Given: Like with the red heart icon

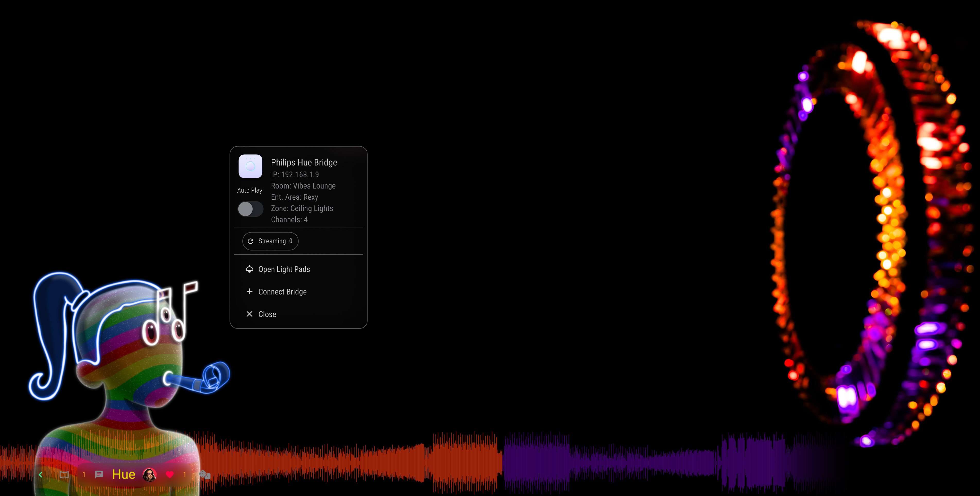Looking at the screenshot, I should pos(170,474).
